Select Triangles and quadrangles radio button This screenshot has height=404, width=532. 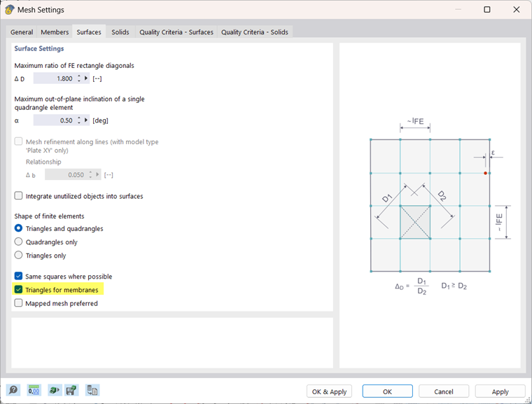pyautogui.click(x=18, y=228)
